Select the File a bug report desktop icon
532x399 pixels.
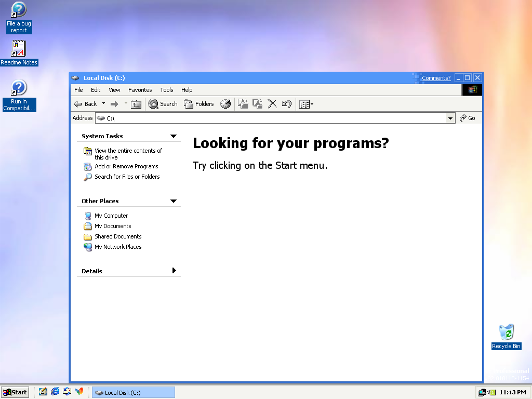(19, 18)
